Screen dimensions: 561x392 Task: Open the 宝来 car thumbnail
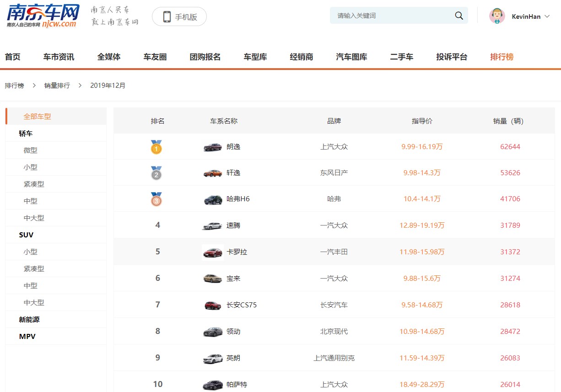tap(213, 279)
